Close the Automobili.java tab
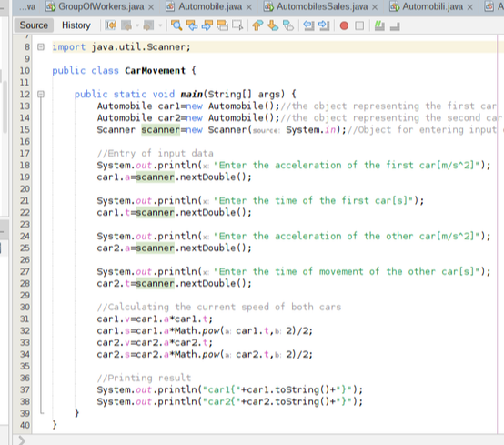The image size is (504, 445). tap(470, 7)
